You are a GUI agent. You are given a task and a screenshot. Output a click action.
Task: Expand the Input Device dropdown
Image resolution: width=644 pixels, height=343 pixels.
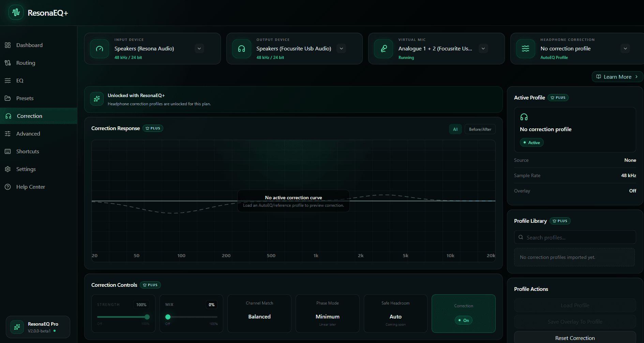click(x=199, y=48)
